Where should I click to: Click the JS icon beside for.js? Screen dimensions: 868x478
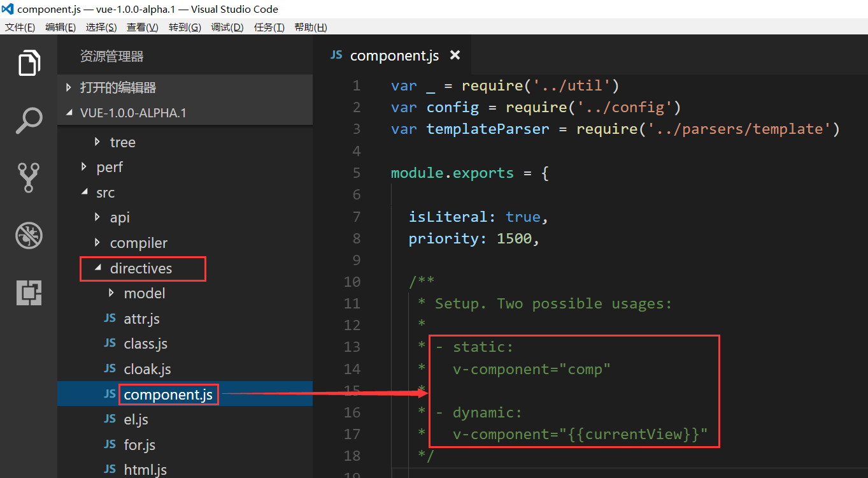point(110,444)
